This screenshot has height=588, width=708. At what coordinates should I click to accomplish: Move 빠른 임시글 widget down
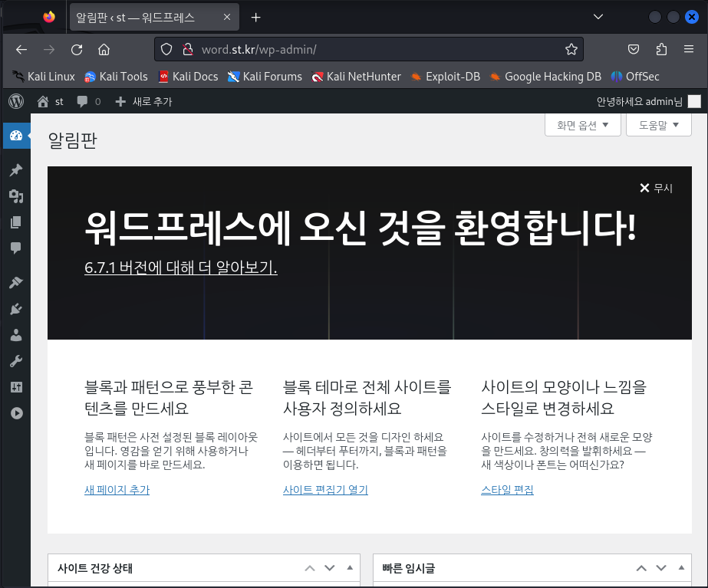point(661,568)
